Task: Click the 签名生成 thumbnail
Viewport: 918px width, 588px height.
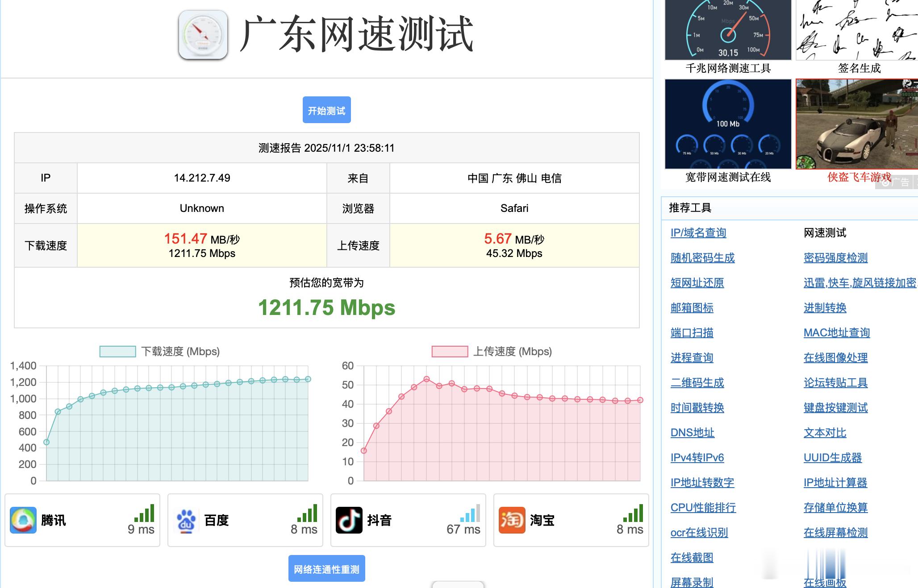Action: point(856,30)
